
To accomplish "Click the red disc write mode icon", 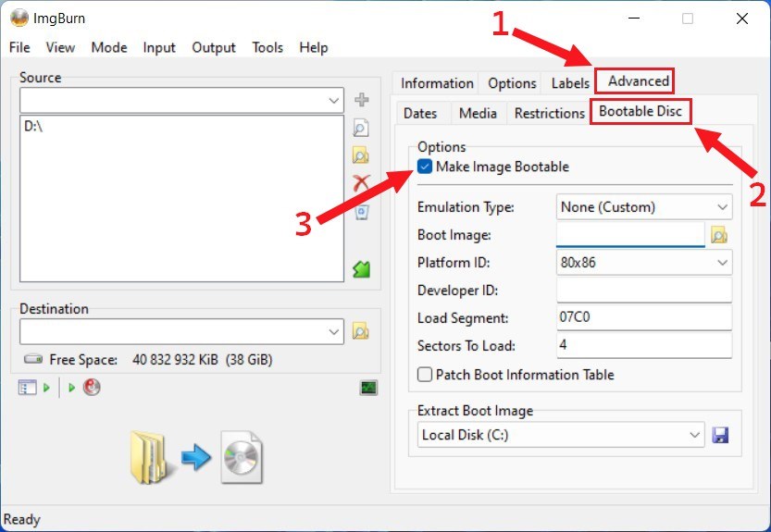I will [x=92, y=388].
